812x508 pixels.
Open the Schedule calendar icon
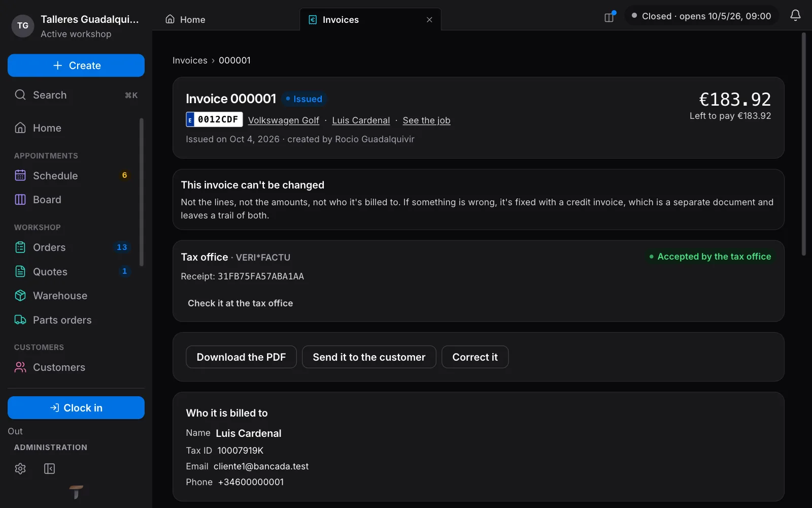[x=20, y=176]
